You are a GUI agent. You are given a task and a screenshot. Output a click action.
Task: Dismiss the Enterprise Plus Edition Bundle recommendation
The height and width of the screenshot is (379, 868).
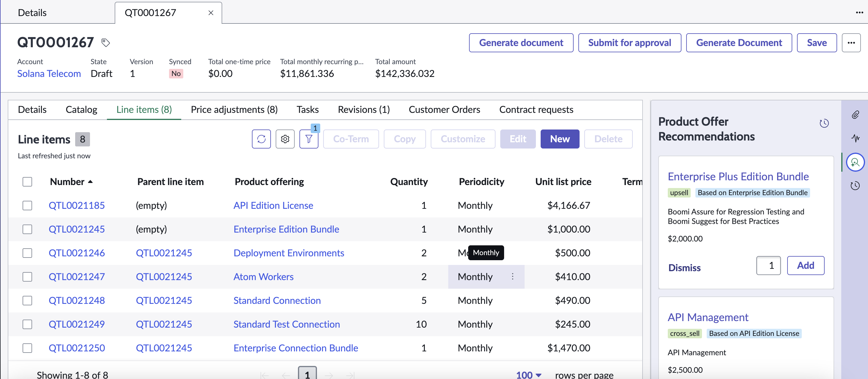[684, 268]
